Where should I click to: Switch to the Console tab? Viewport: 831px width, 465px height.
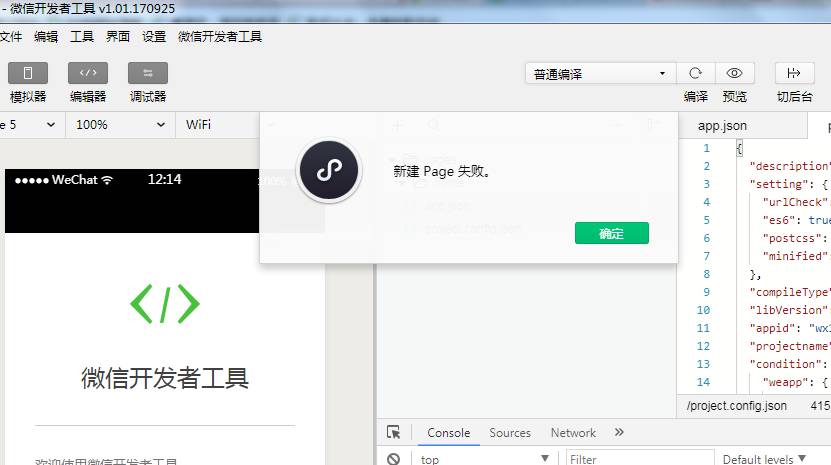click(448, 433)
